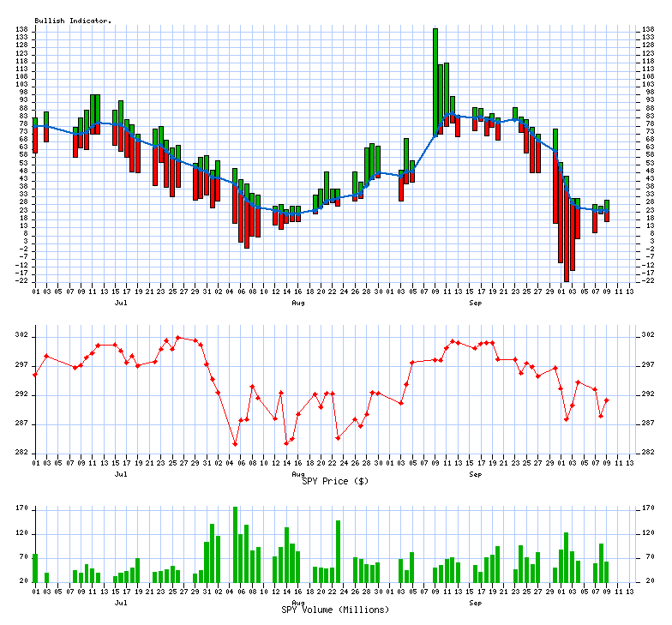
Task: Select the tallest bar in the volume chart
Action: click(235, 544)
